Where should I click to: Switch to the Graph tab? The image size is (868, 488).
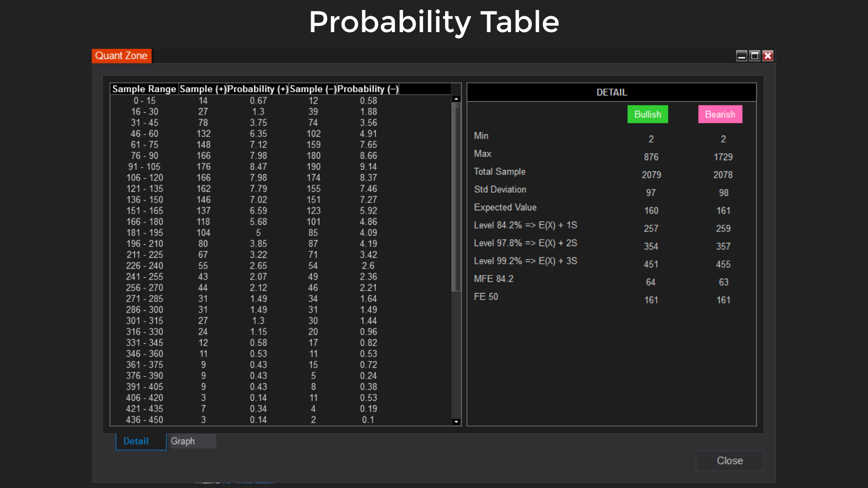pos(191,441)
